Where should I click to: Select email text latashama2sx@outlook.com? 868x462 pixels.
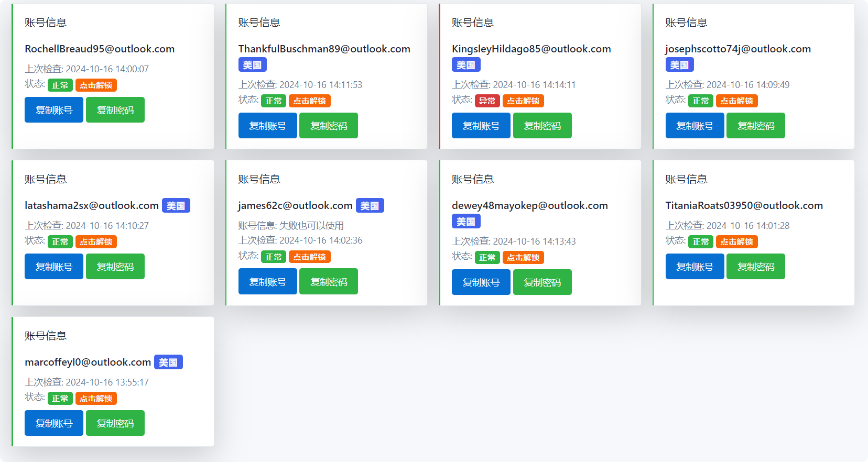(92, 205)
